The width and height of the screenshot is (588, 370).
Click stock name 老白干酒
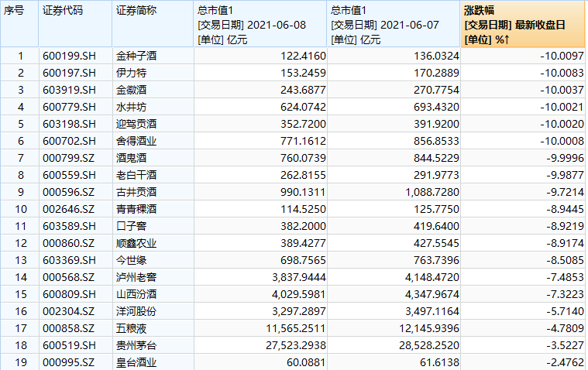tap(136, 175)
